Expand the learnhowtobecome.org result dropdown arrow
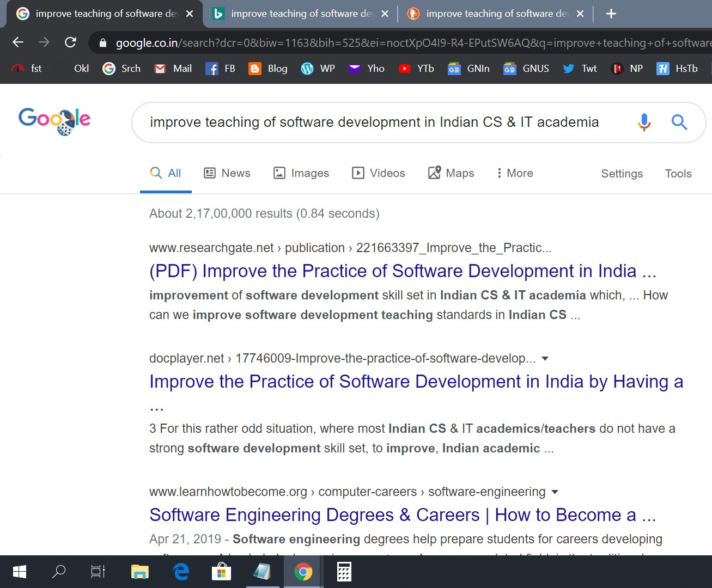 (x=555, y=492)
